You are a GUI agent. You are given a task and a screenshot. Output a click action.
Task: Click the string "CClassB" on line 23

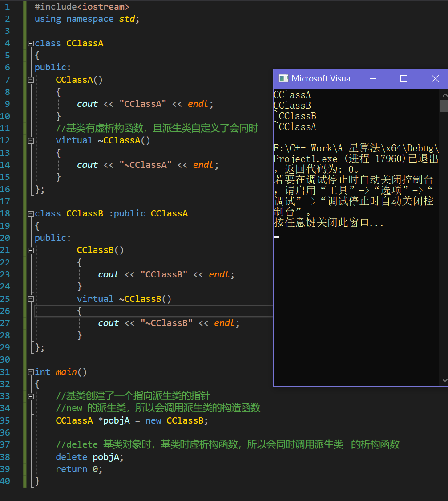164,274
